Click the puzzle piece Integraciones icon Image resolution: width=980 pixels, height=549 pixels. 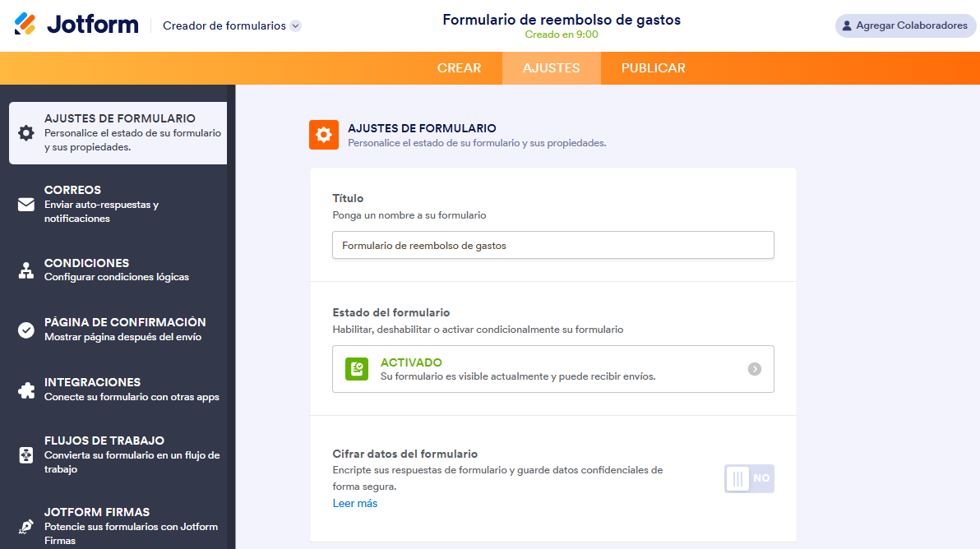coord(26,390)
